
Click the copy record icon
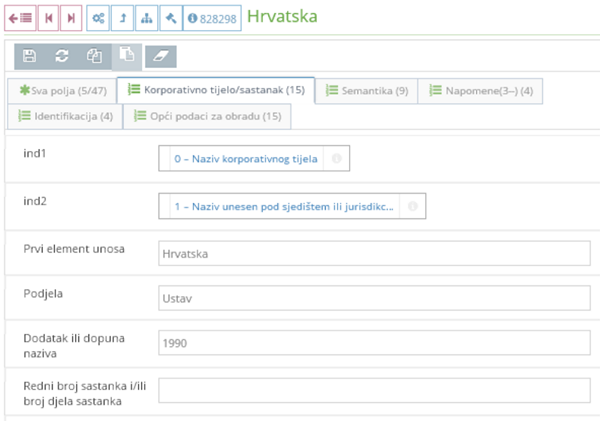point(95,56)
